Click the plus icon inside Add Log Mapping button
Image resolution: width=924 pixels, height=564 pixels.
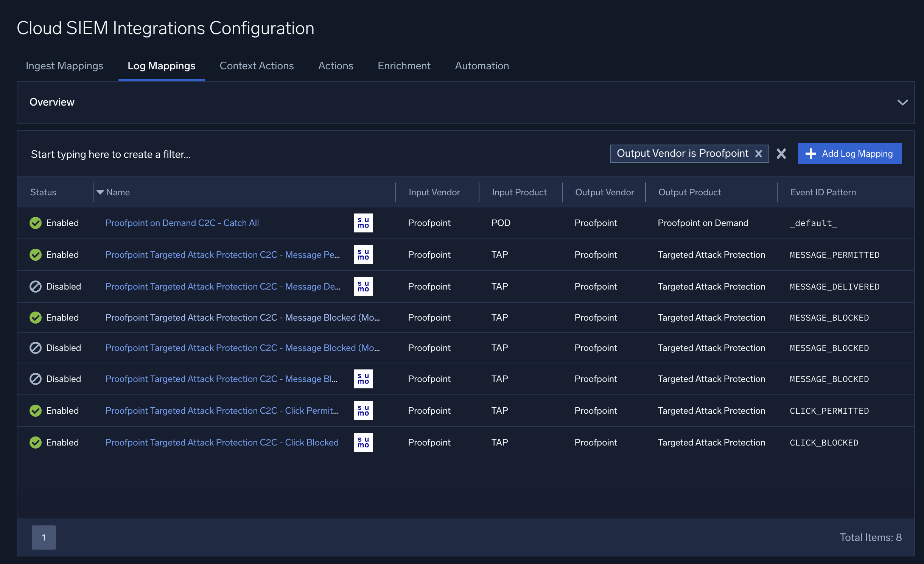pos(811,154)
